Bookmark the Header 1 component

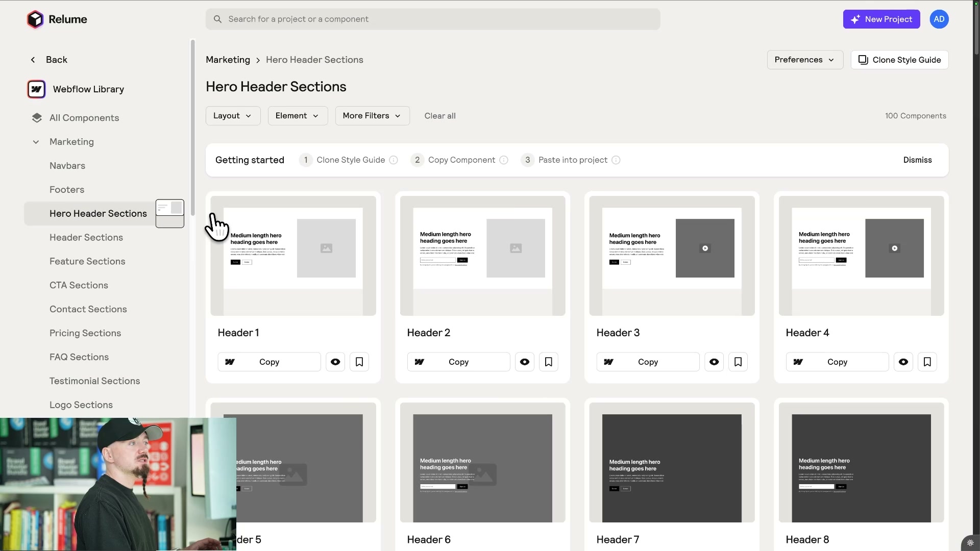pos(359,362)
